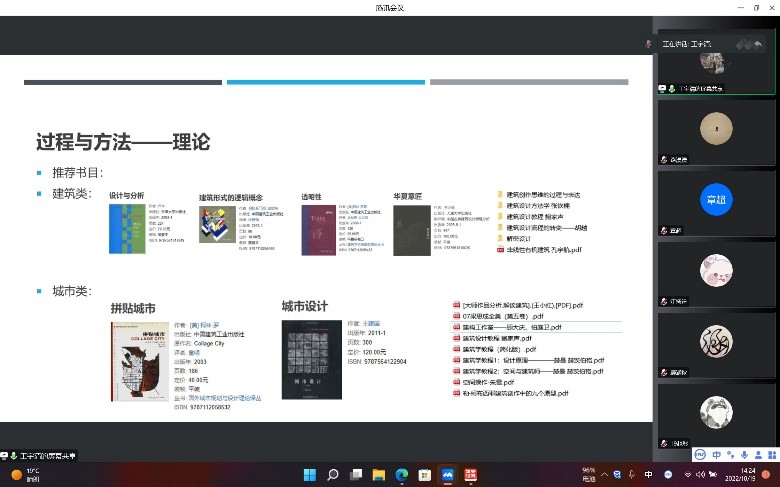Screen dimensions: 780x487
Task: Click the layout switch icons at top of participant panel
Action: point(749,44)
